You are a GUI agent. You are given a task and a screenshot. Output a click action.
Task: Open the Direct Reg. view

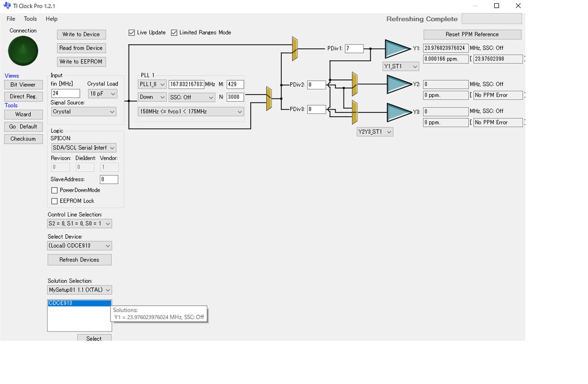(23, 96)
